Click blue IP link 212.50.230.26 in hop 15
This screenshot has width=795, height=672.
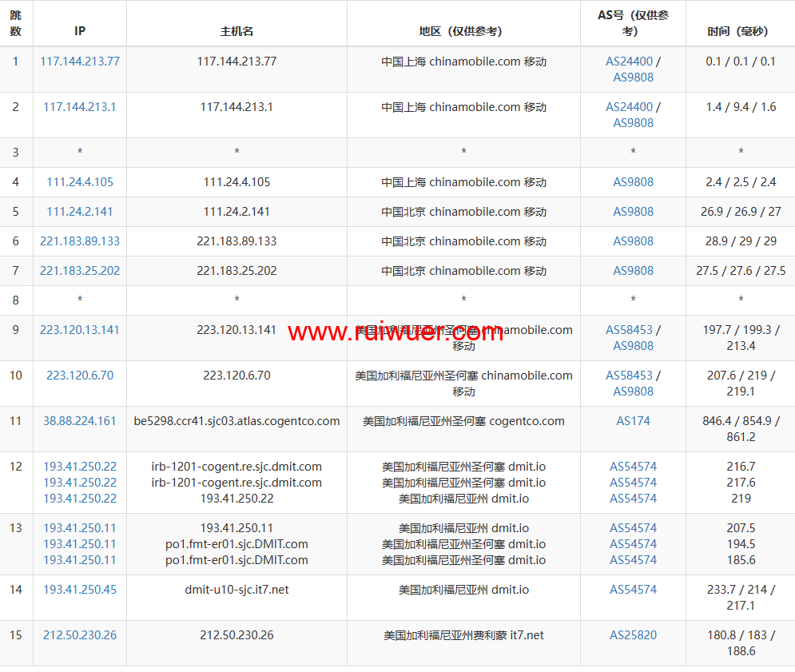(x=80, y=635)
